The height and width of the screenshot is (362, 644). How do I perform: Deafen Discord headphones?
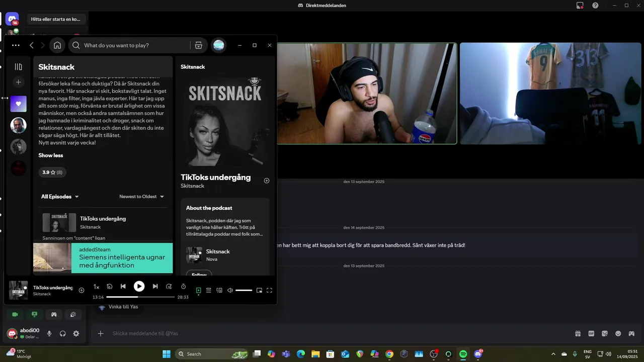[x=62, y=333]
